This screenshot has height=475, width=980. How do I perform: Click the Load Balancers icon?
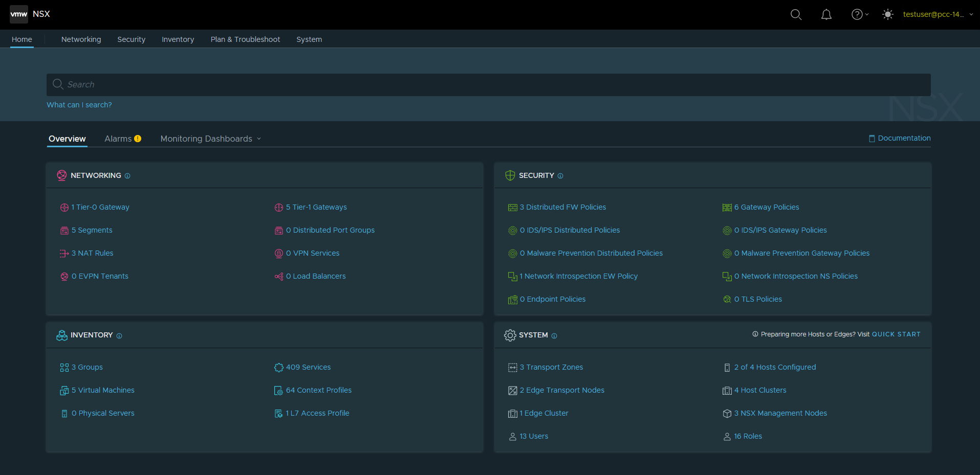[x=279, y=277]
